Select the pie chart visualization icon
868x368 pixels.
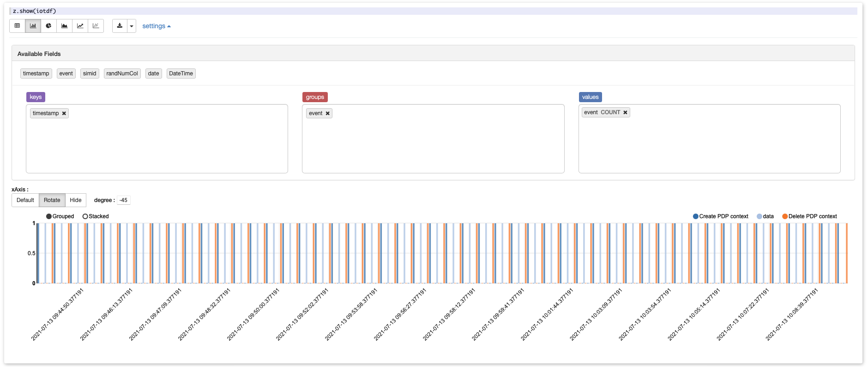coord(48,26)
